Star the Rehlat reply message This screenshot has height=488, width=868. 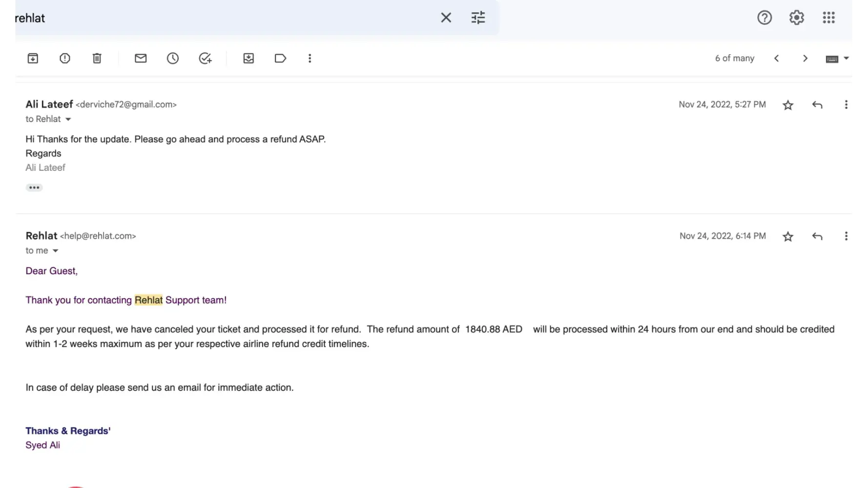[788, 237]
